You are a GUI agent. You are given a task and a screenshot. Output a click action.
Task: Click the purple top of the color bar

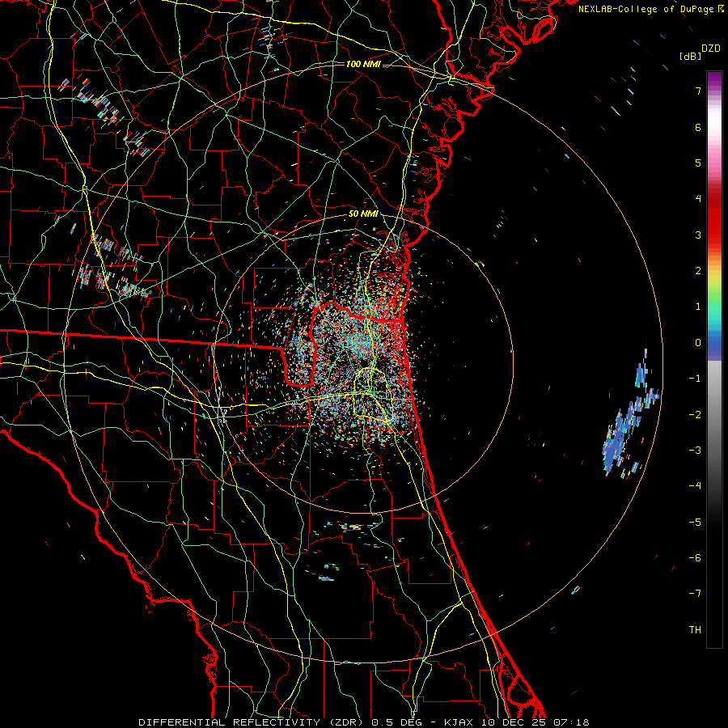click(x=714, y=79)
